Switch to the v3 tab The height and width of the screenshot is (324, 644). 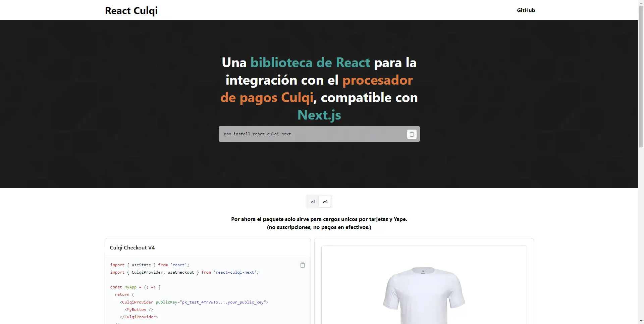[x=313, y=201]
